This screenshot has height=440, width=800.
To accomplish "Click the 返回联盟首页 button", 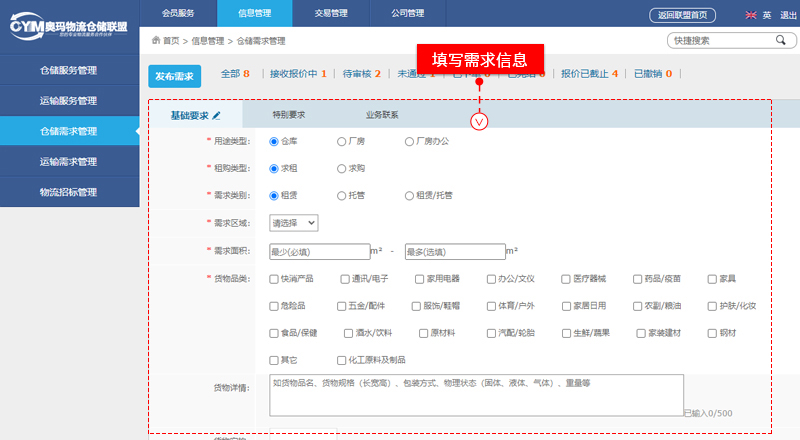I will [683, 15].
